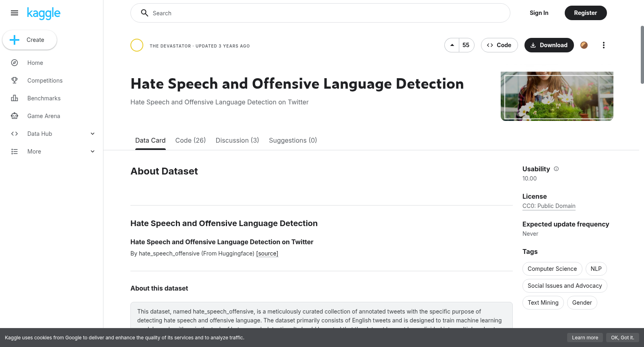Click the brown contributor avatar icon
Image resolution: width=644 pixels, height=347 pixels.
point(584,45)
